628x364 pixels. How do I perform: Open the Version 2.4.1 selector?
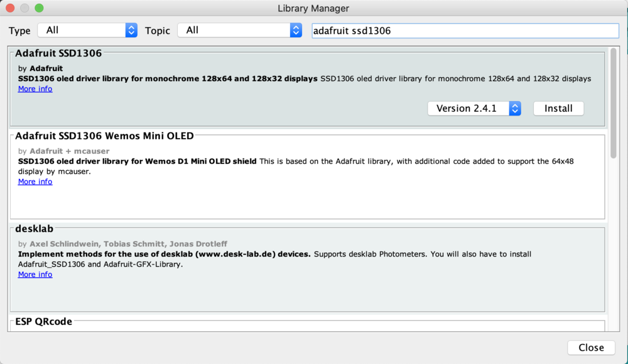click(x=474, y=109)
